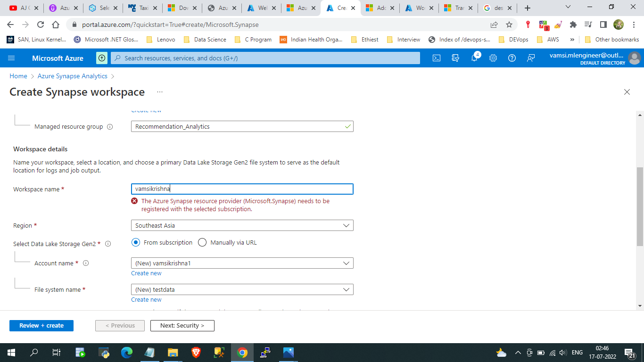644x362 pixels.
Task: Click the Workspace name input field
Action: click(x=242, y=189)
